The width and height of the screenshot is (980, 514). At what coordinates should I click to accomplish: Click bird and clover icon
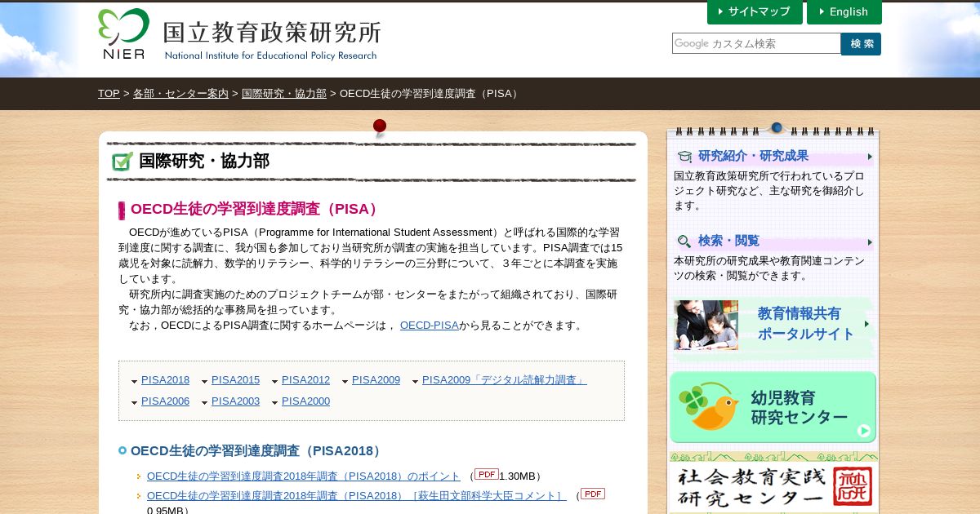point(709,406)
